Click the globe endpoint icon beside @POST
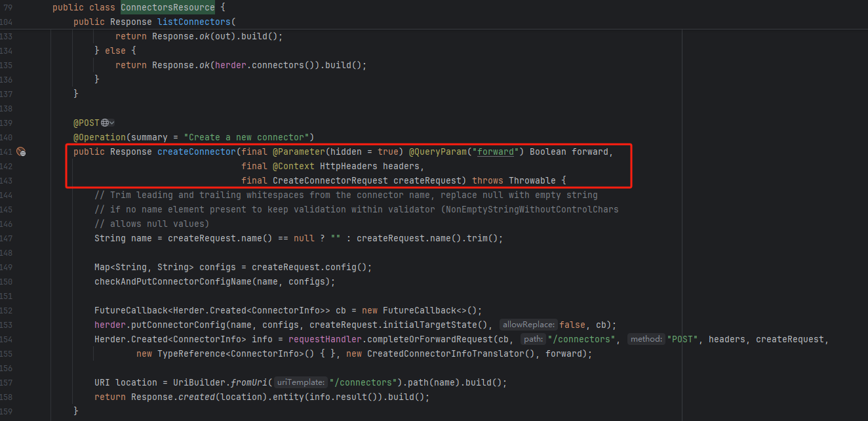Screen dimensions: 868x421 [x=104, y=123]
